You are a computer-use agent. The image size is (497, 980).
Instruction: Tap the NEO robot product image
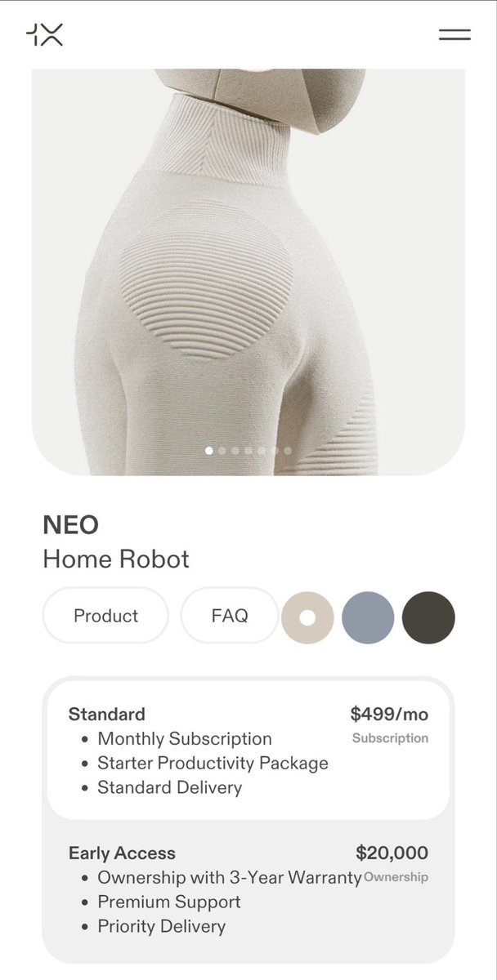pyautogui.click(x=248, y=272)
